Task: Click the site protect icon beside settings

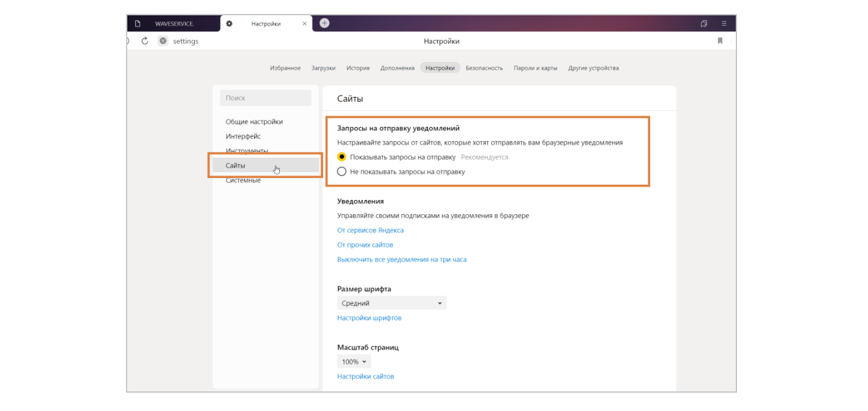Action: [163, 41]
